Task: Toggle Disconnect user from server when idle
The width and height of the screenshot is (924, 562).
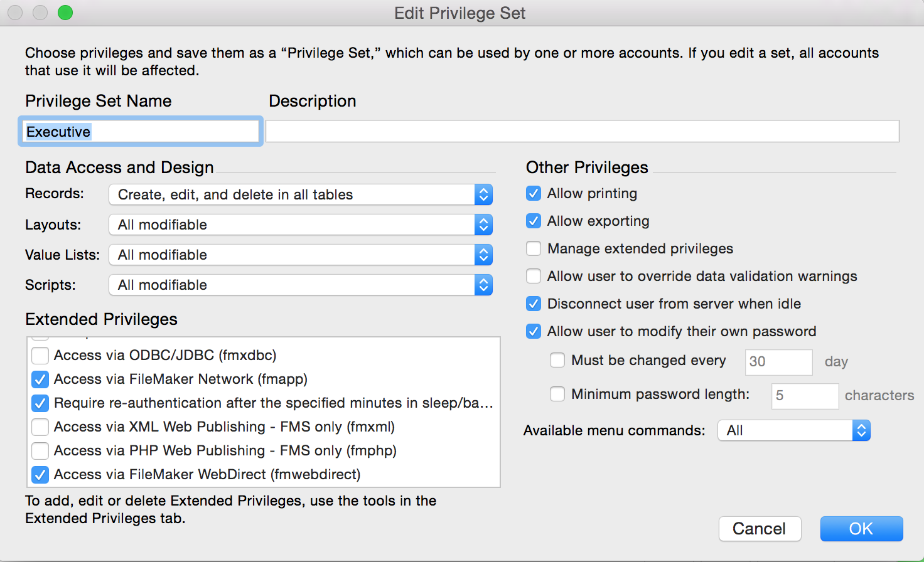Action: 534,304
